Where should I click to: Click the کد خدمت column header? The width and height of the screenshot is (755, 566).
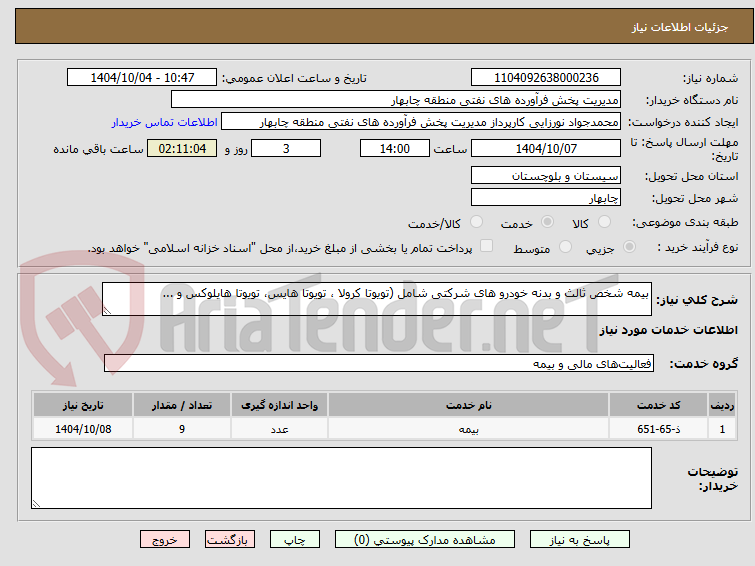(658, 405)
